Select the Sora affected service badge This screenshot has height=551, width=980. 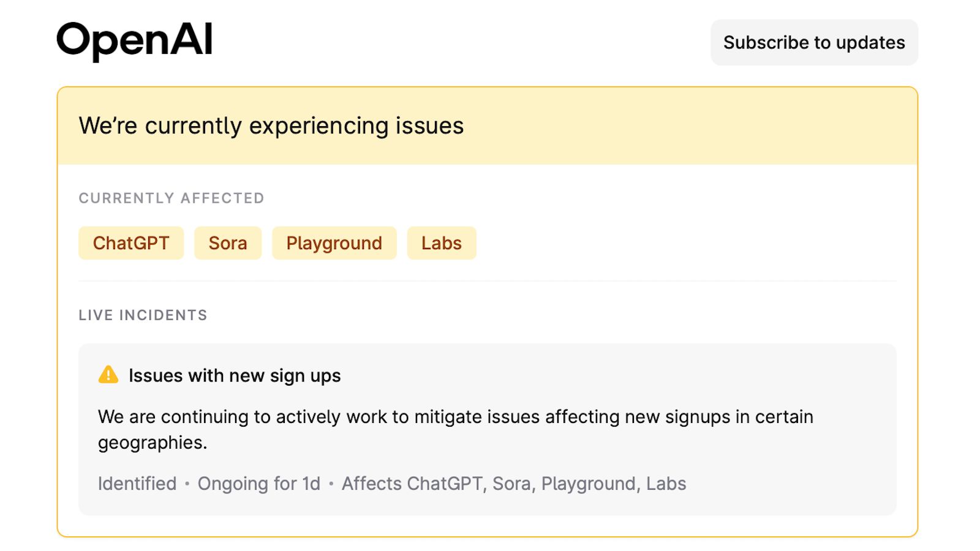227,243
